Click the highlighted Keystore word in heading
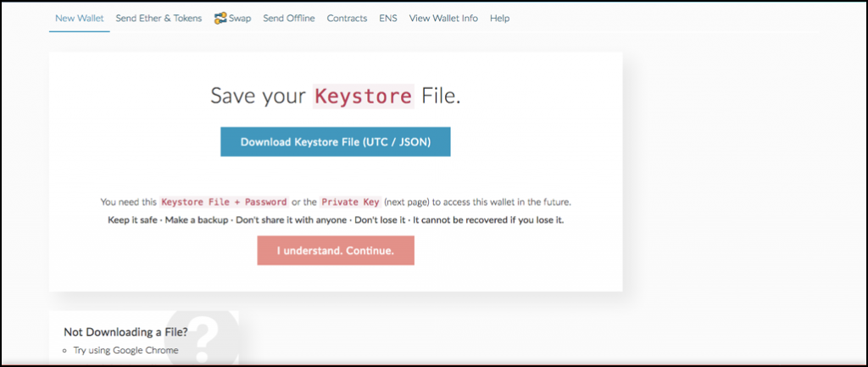Screen dimensions: 868x367 coord(363,96)
